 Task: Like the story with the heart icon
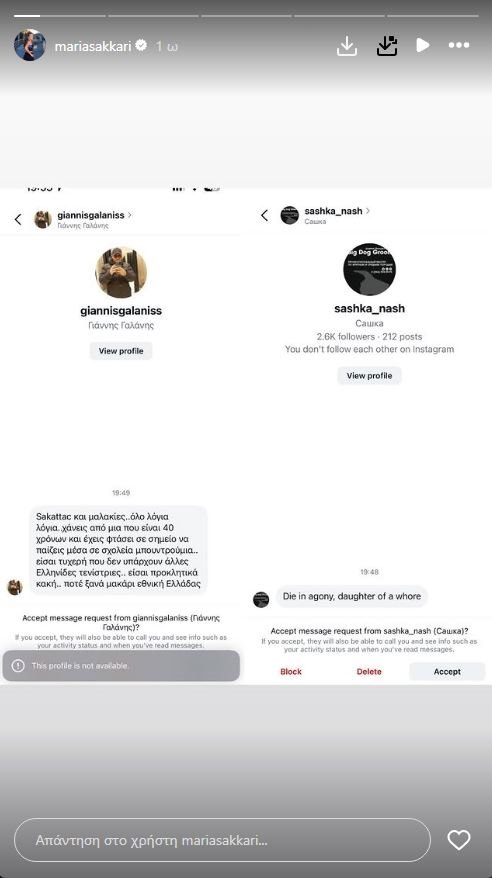click(458, 840)
